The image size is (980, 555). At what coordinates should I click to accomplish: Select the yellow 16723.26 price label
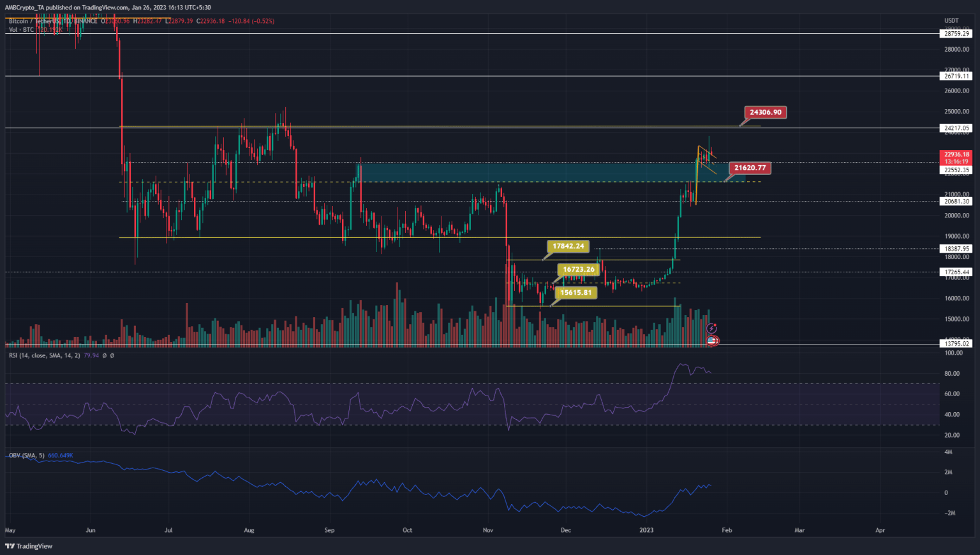click(x=577, y=269)
